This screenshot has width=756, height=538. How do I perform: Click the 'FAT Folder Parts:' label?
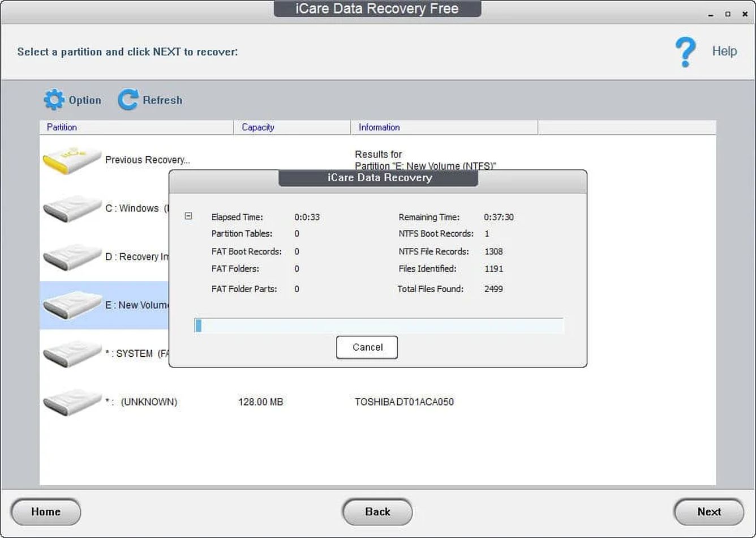pos(244,289)
